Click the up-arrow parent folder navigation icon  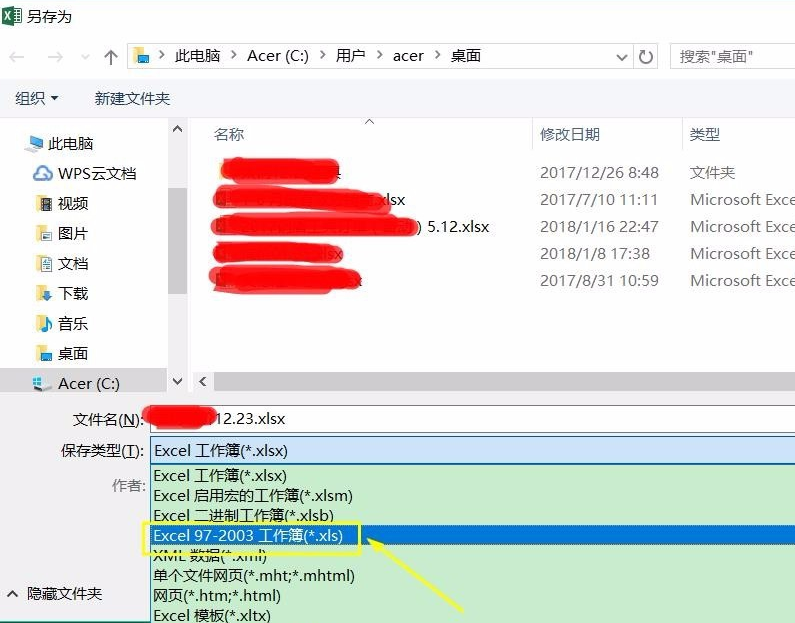(110, 57)
